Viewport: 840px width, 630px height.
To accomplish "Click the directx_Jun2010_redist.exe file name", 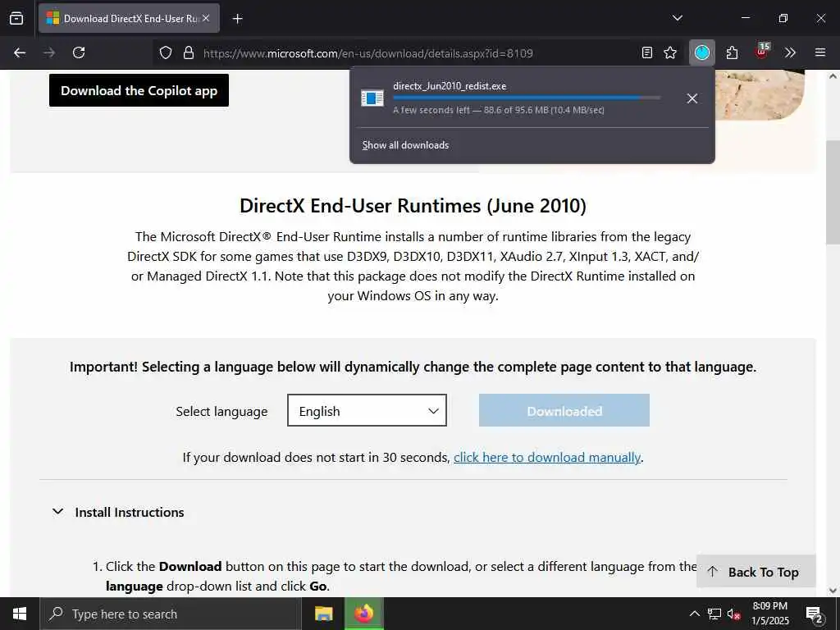I will [450, 86].
